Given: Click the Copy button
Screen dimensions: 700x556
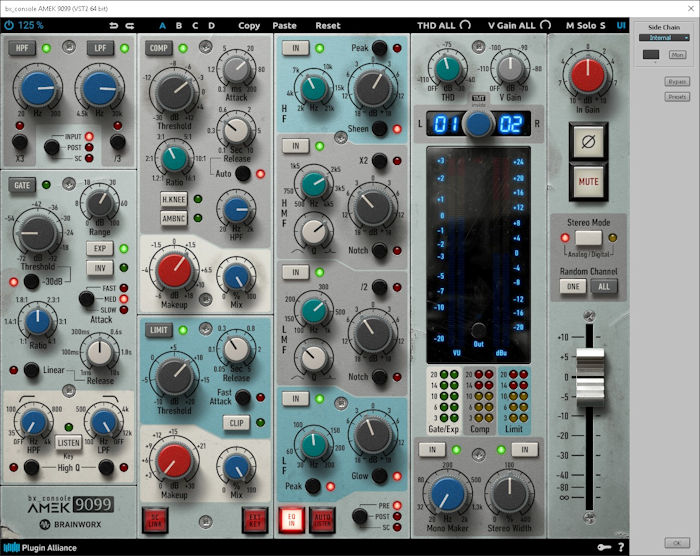Looking at the screenshot, I should (x=249, y=25).
